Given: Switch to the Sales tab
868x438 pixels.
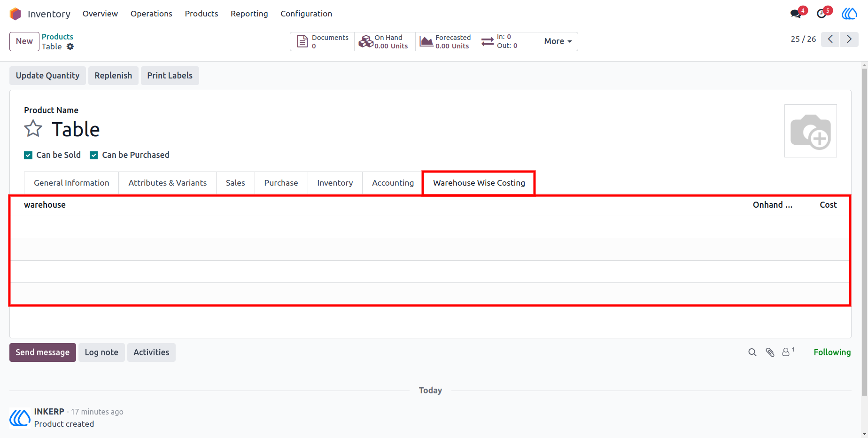Looking at the screenshot, I should (235, 183).
